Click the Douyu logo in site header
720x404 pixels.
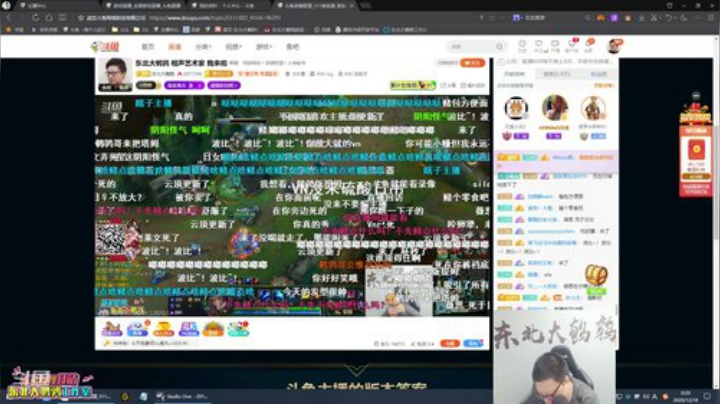(x=105, y=46)
